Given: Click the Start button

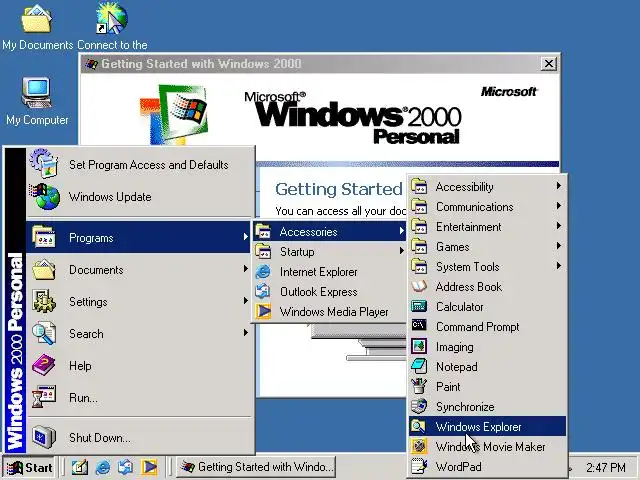Looking at the screenshot, I should click(30, 467).
